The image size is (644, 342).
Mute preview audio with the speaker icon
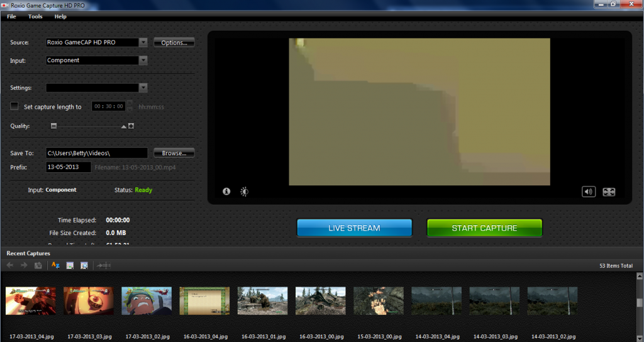pyautogui.click(x=589, y=192)
